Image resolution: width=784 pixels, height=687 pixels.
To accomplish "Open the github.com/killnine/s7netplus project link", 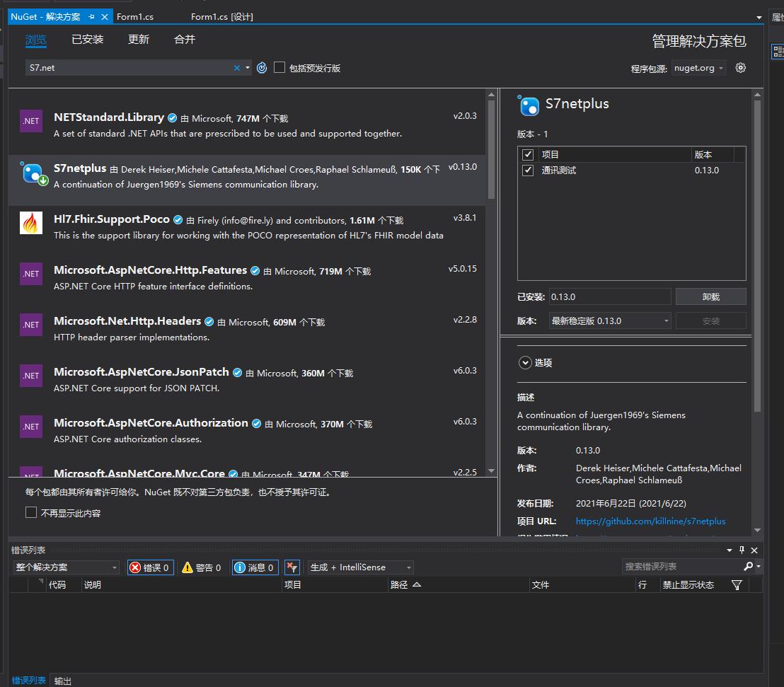I will click(x=650, y=521).
